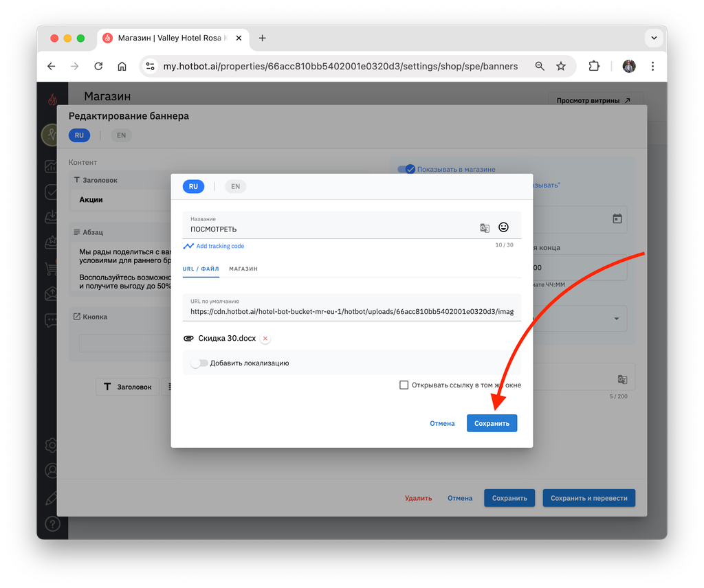704x588 pixels.
Task: Click the Акции heading text
Action: click(91, 200)
